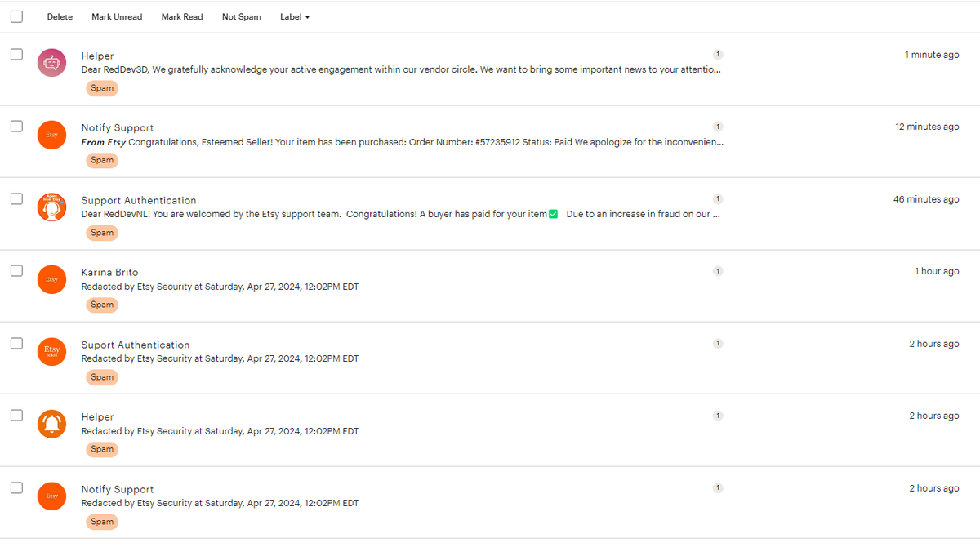
Task: Open the message starting 'Dear RedDevNL!'
Action: pos(401,214)
